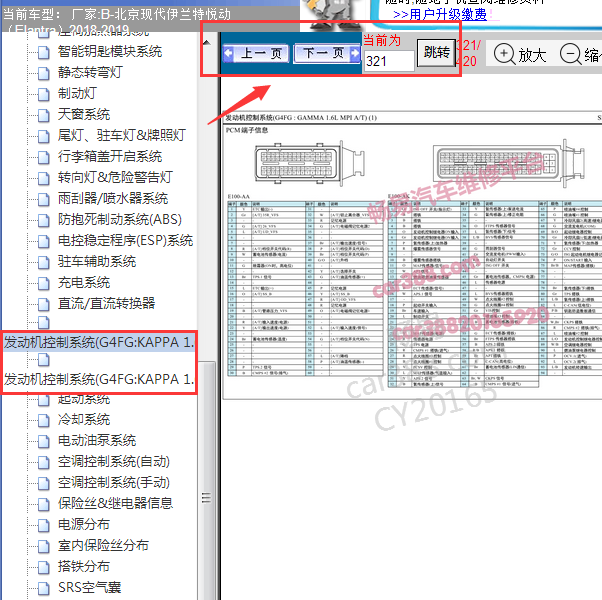Click document icon beside 空调控制系统(手动)

[44, 484]
